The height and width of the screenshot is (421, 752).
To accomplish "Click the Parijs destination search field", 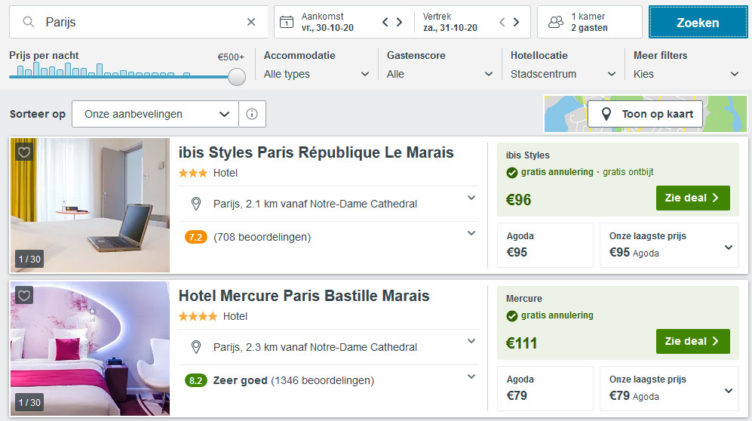I will pos(140,22).
